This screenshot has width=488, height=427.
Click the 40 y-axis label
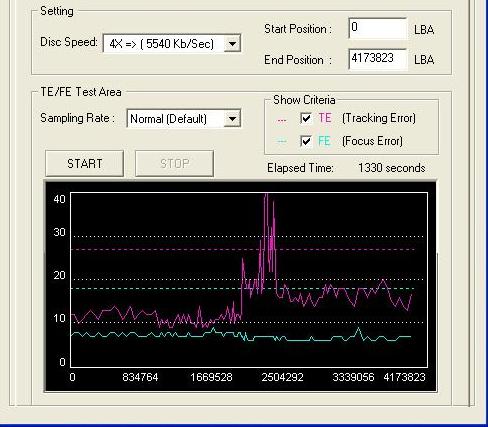click(x=59, y=199)
